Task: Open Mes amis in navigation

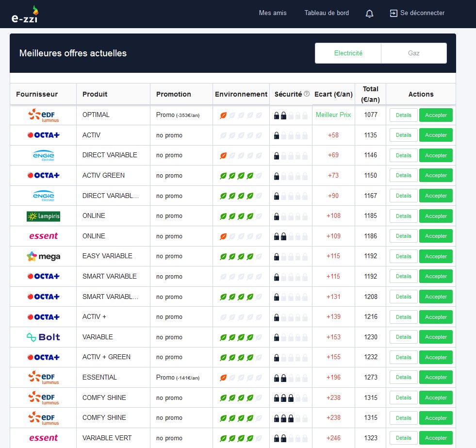Action: pos(273,13)
